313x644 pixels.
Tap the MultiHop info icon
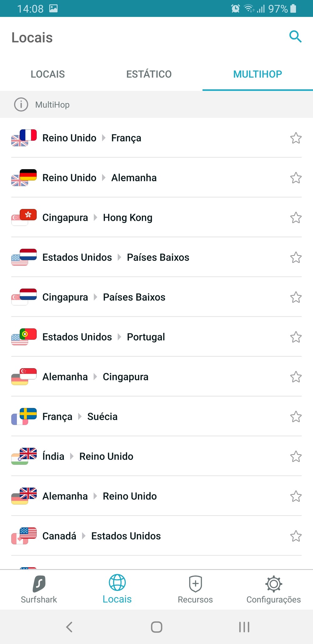click(21, 104)
